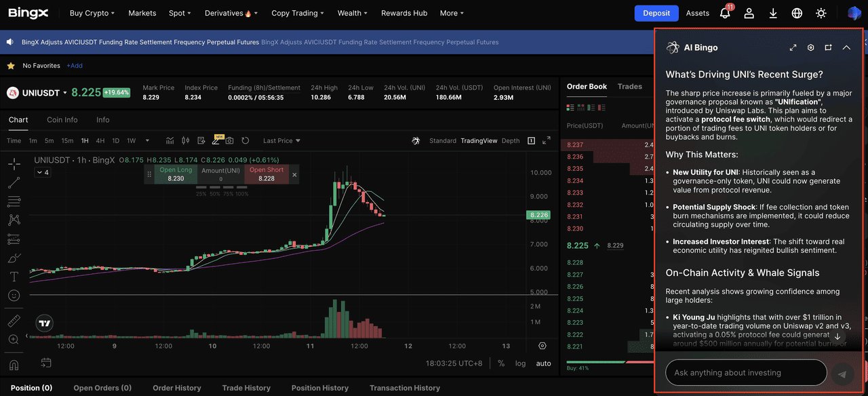Viewport: 868px width, 396px height.
Task: Toggle the magnet snap mode
Action: pos(14,365)
